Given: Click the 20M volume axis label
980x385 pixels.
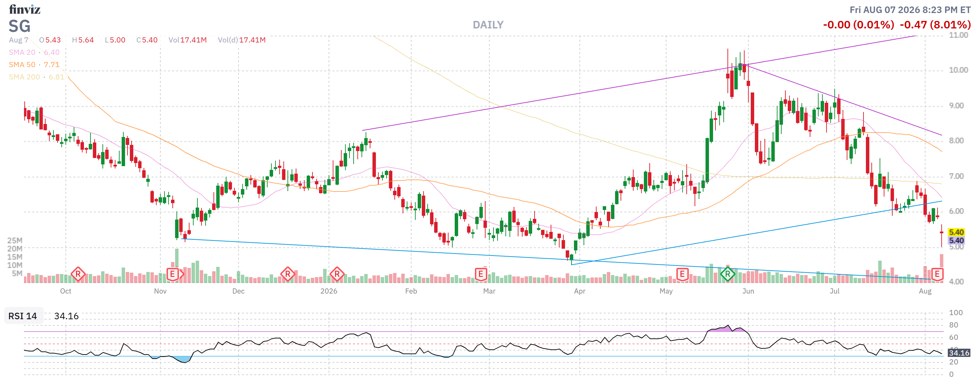Looking at the screenshot, I should 15,249.
